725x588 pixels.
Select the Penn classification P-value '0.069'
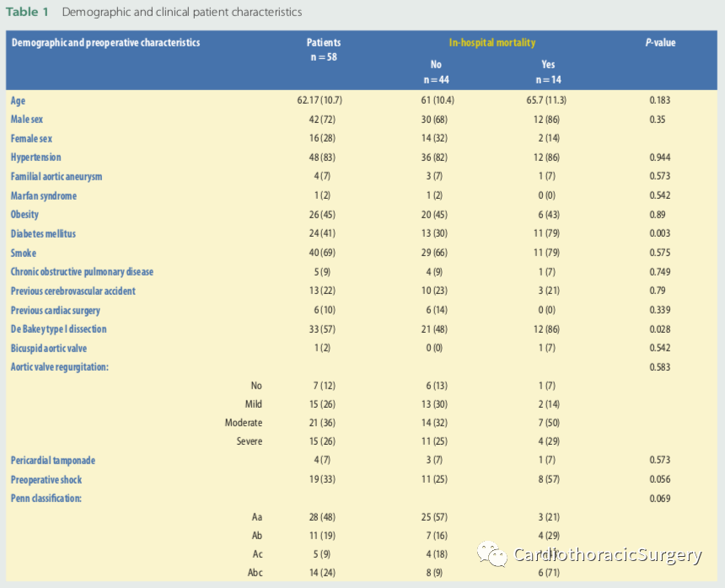pyautogui.click(x=660, y=499)
